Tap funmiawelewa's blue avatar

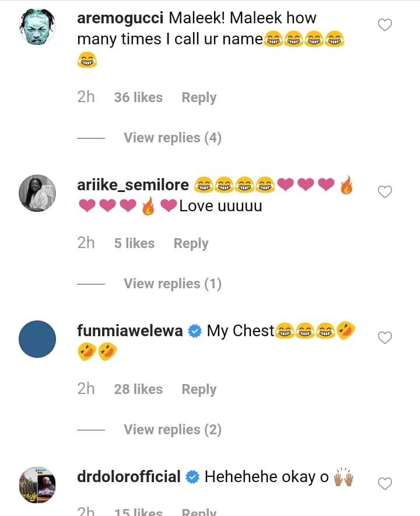tap(37, 339)
